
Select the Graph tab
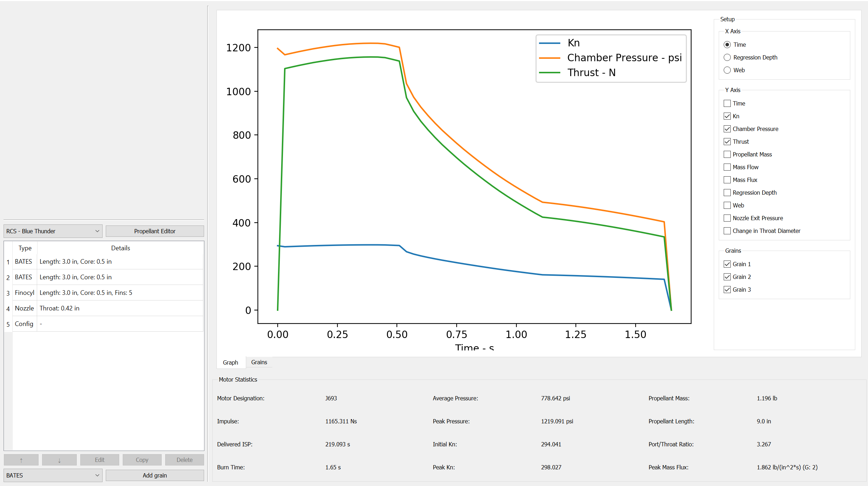click(x=230, y=362)
